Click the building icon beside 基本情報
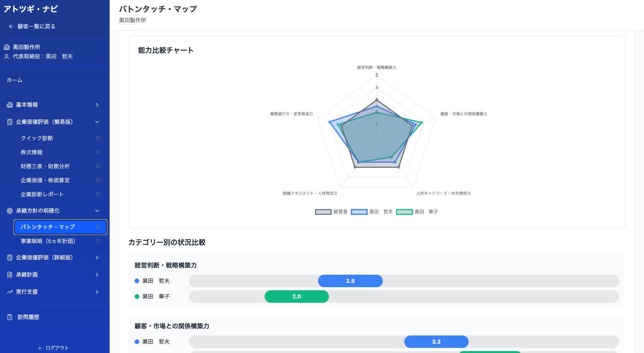 coord(10,105)
